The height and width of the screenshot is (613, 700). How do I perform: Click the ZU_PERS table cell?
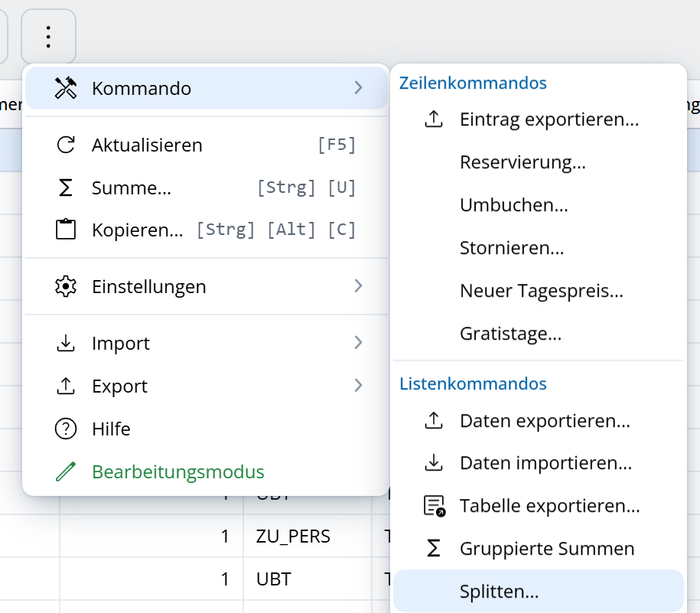pyautogui.click(x=293, y=536)
